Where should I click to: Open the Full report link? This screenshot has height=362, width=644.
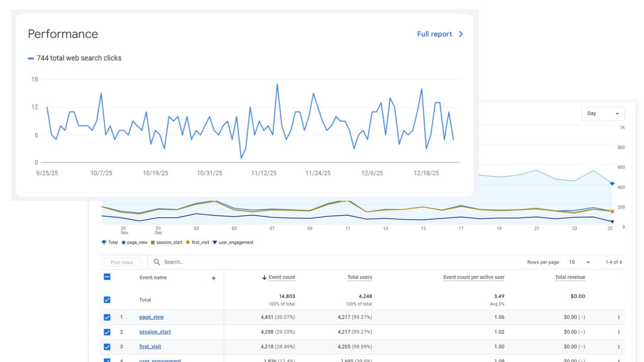point(434,34)
